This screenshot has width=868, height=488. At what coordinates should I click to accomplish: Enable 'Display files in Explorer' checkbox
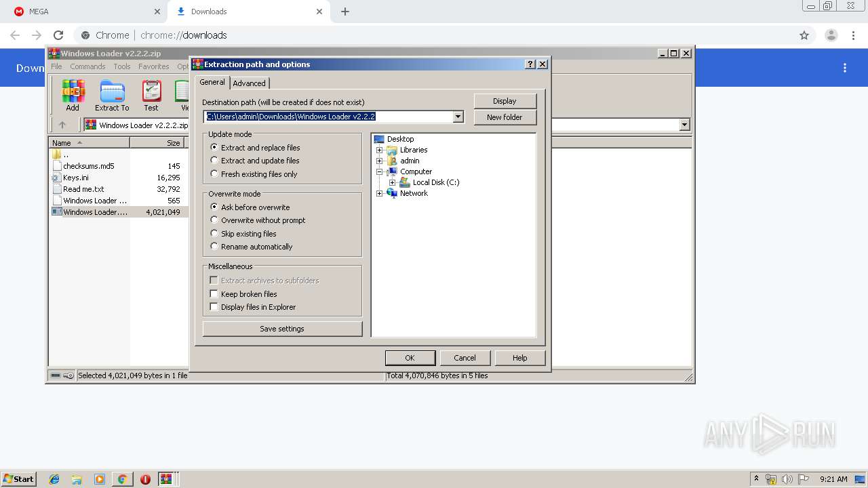pyautogui.click(x=214, y=306)
